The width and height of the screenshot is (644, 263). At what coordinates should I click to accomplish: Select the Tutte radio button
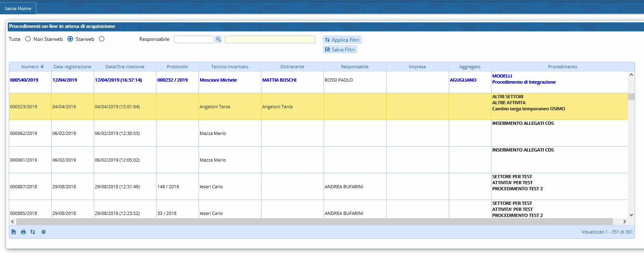pos(28,39)
